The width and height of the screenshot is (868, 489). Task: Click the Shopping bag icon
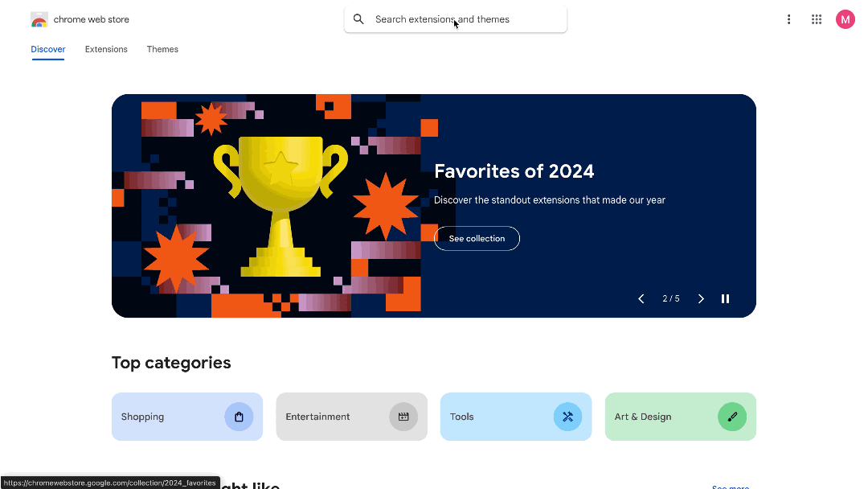pyautogui.click(x=240, y=417)
